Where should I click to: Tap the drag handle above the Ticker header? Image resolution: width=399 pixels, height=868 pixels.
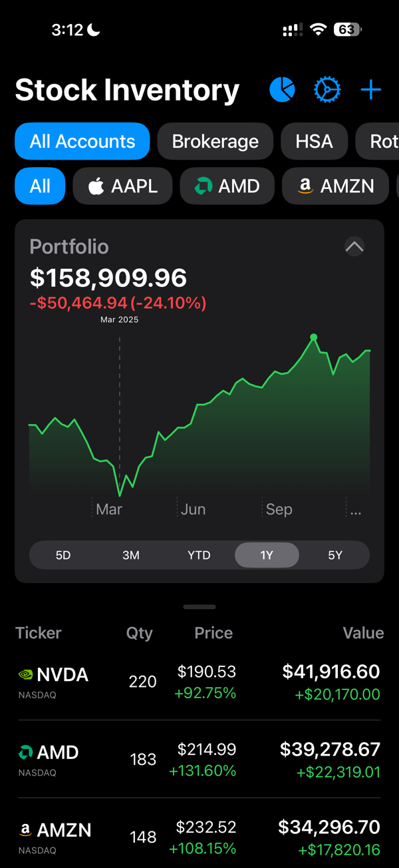[199, 606]
